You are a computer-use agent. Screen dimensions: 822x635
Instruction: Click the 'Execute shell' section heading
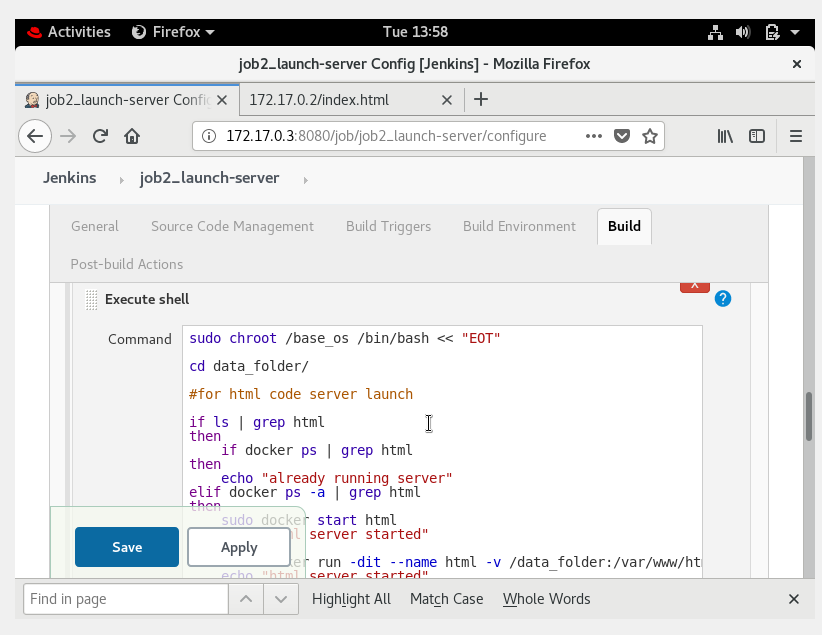(147, 299)
